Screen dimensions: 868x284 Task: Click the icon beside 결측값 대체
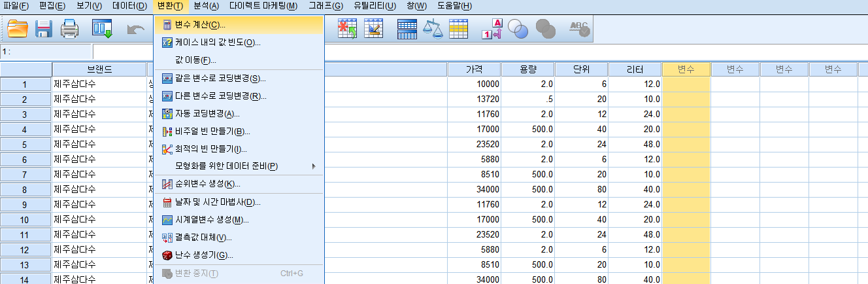[x=167, y=238]
